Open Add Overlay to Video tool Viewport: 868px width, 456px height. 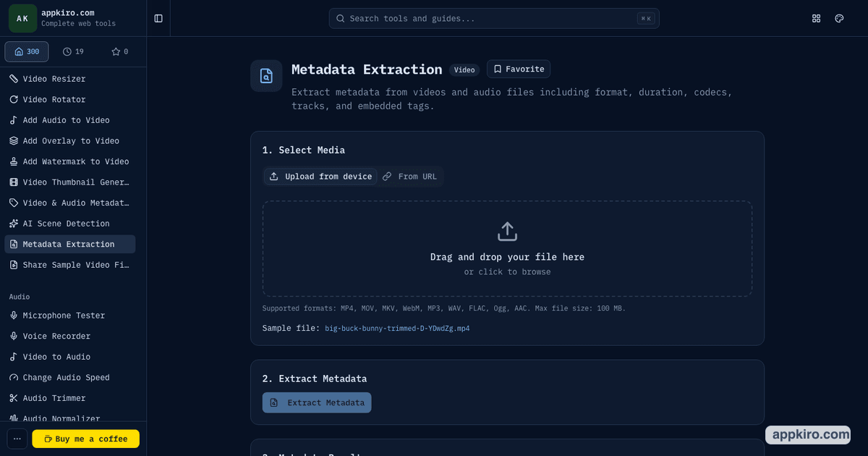tap(70, 141)
